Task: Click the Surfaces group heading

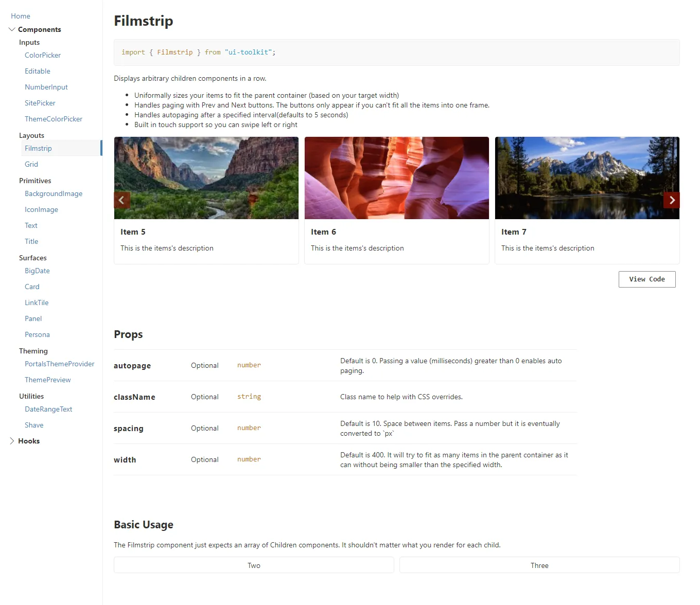Action: coord(33,258)
